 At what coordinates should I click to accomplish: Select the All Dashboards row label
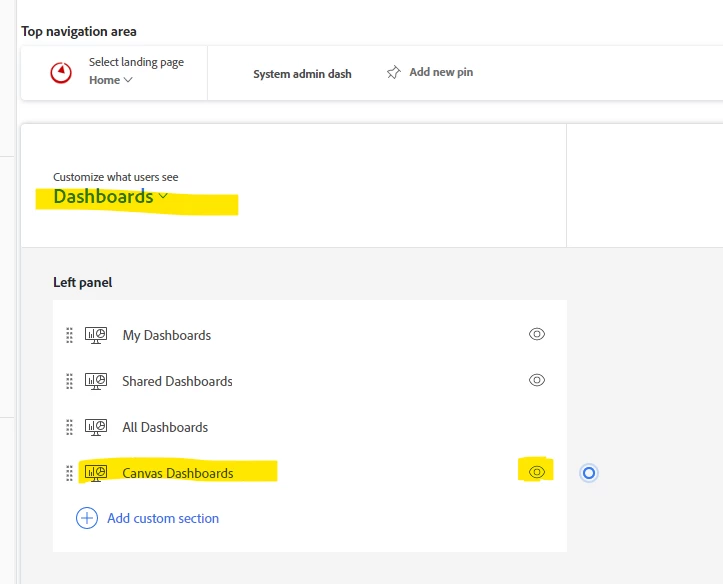[165, 427]
